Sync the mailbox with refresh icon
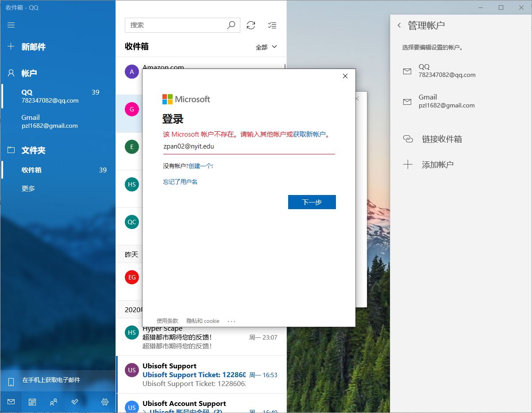Image resolution: width=532 pixels, height=413 pixels. [251, 25]
